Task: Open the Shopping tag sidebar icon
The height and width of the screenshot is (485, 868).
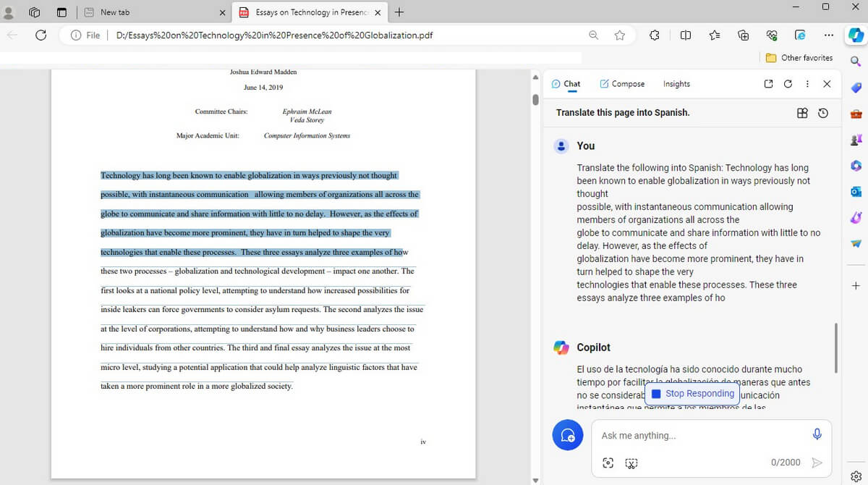Action: point(856,88)
